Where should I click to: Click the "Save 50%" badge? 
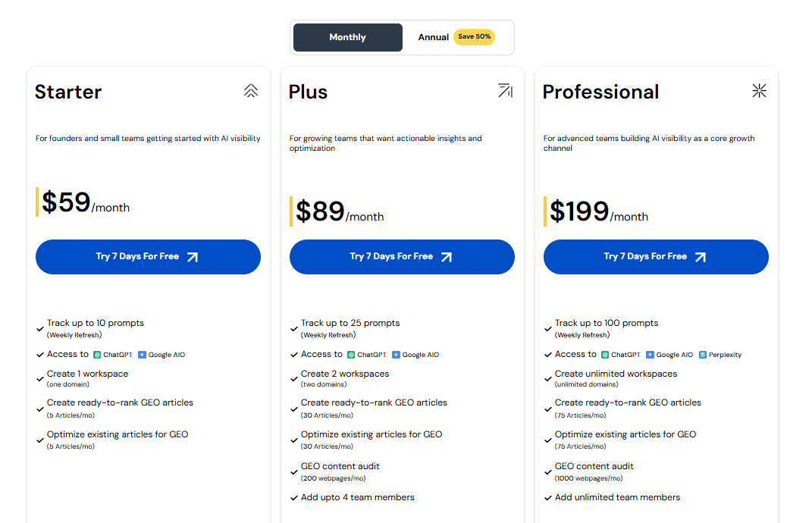tap(474, 36)
